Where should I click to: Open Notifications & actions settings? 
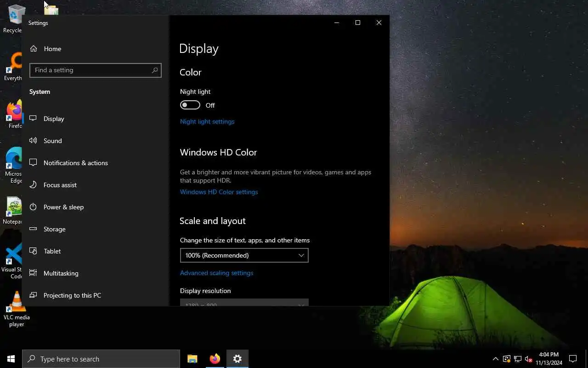[x=96, y=163]
